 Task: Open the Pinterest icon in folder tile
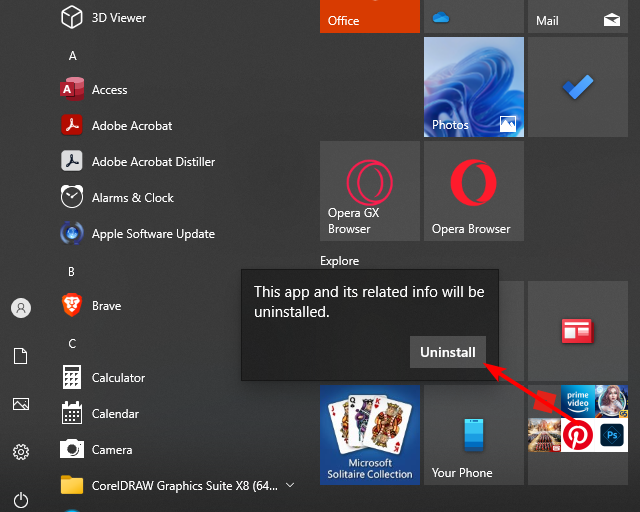pyautogui.click(x=578, y=435)
